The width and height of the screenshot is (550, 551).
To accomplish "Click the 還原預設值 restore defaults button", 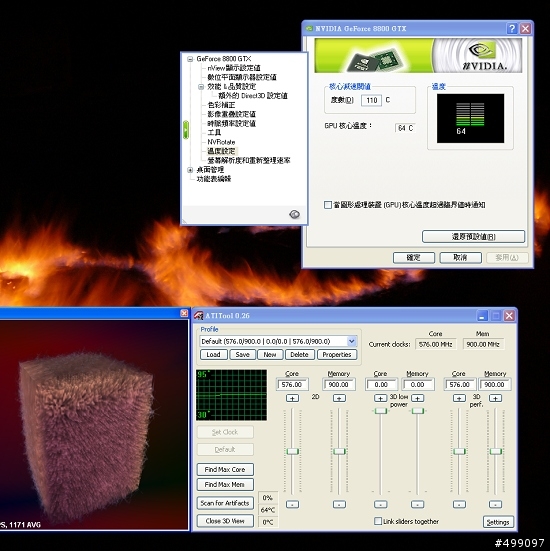I will point(473,236).
